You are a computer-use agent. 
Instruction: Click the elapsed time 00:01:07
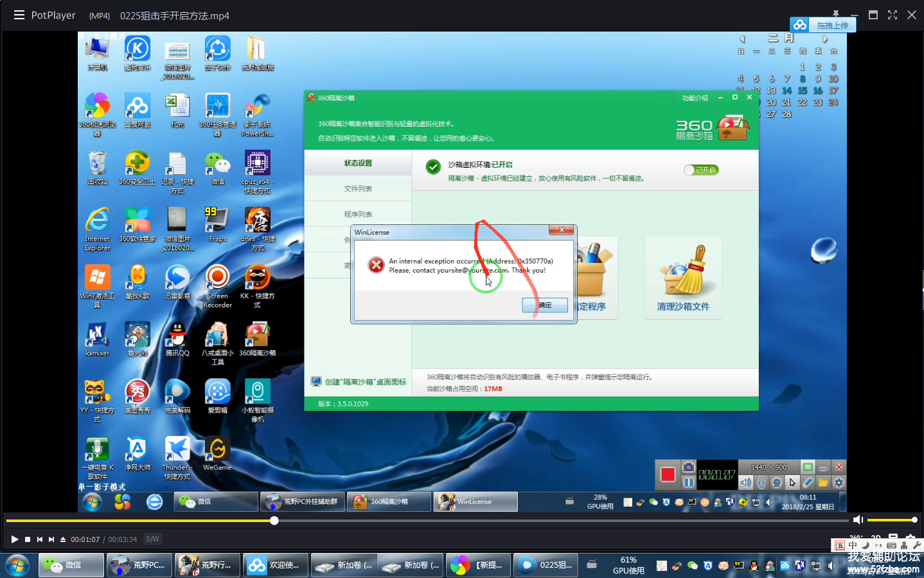pyautogui.click(x=85, y=539)
